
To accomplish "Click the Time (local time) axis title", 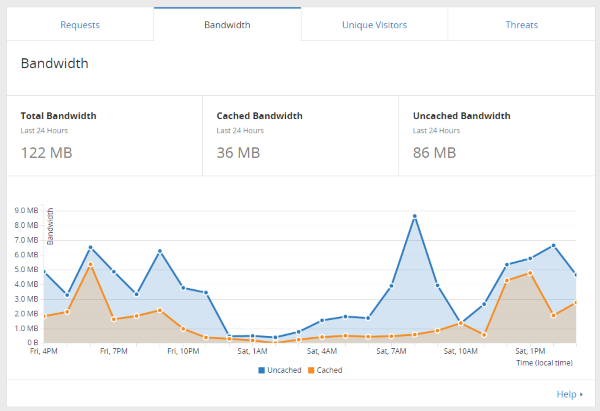I will [545, 363].
